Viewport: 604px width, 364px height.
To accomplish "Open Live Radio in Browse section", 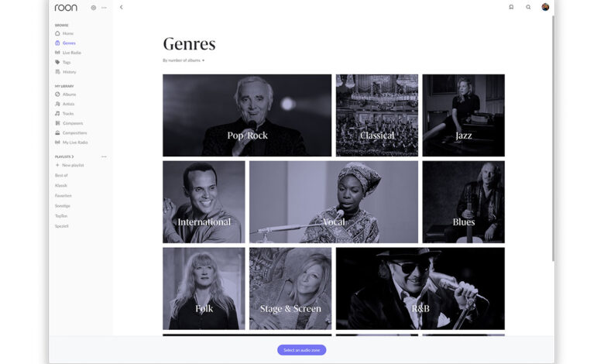I will pyautogui.click(x=68, y=53).
